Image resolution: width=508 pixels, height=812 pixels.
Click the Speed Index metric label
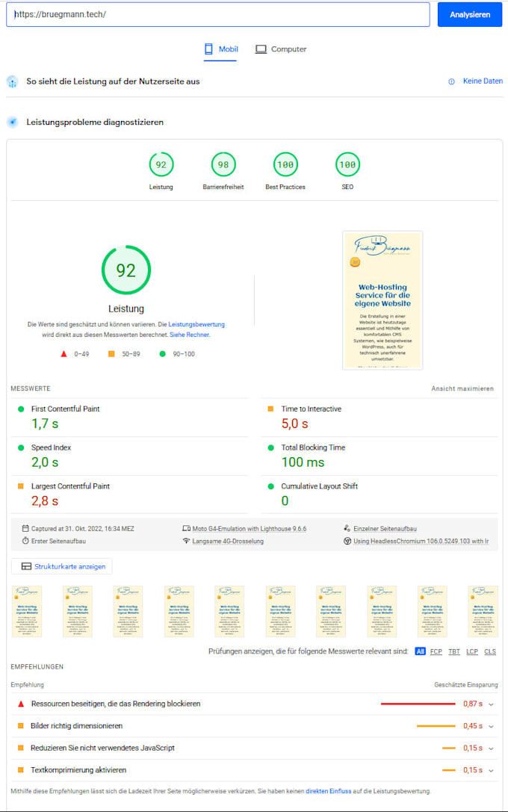point(51,447)
